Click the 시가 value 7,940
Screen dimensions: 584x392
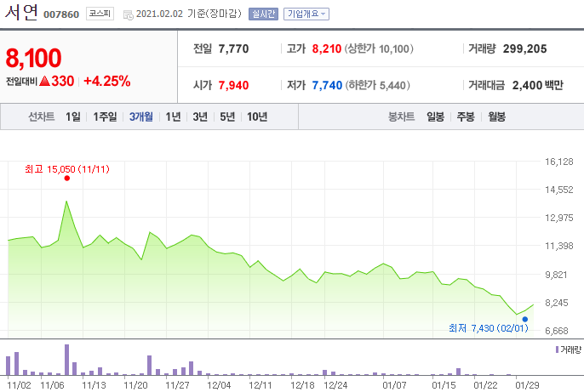pos(233,85)
